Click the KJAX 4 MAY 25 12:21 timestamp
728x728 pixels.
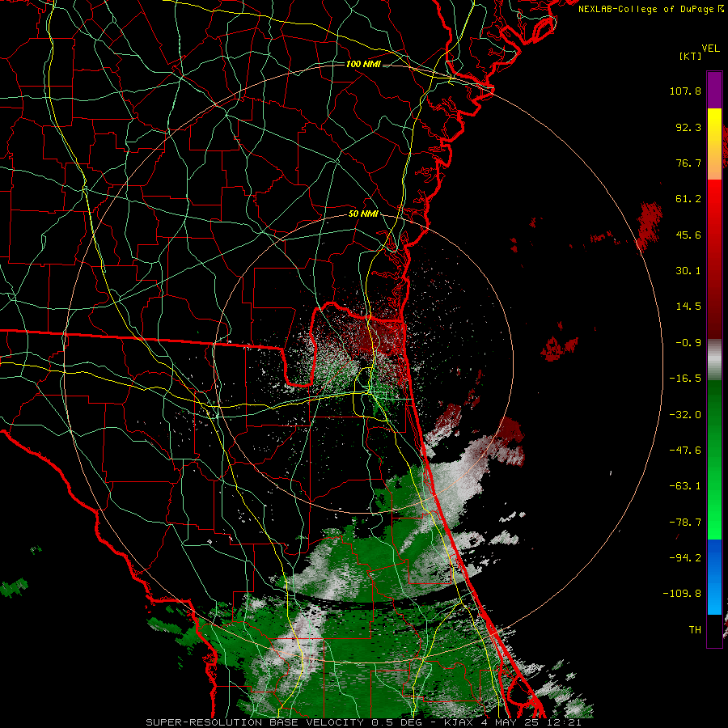[x=513, y=722]
